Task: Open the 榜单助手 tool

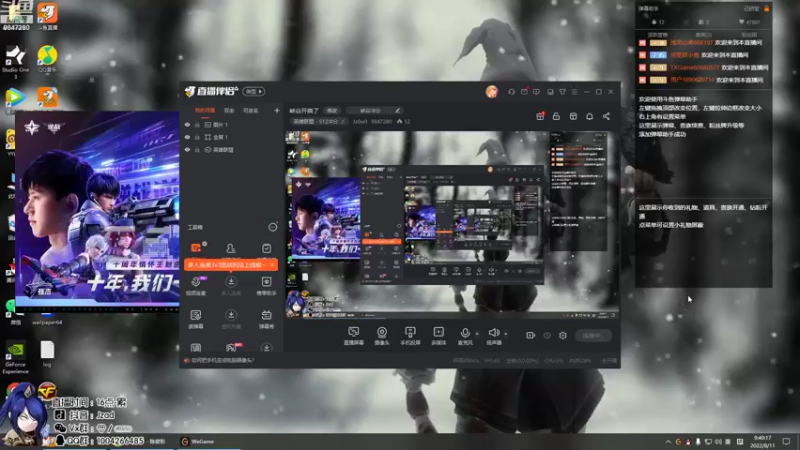Action: [x=266, y=285]
